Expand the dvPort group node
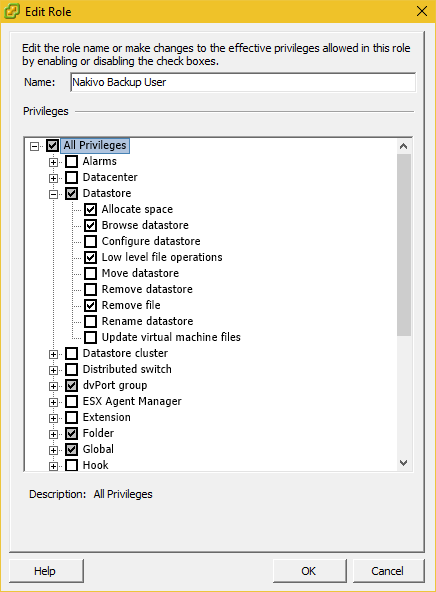Viewport: 436px width, 592px height. coord(53,386)
